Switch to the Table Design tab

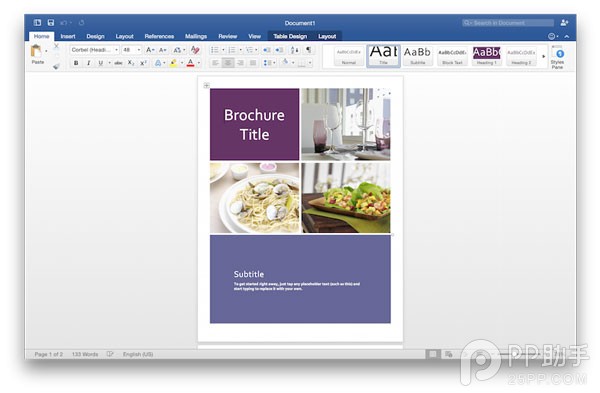click(x=290, y=36)
